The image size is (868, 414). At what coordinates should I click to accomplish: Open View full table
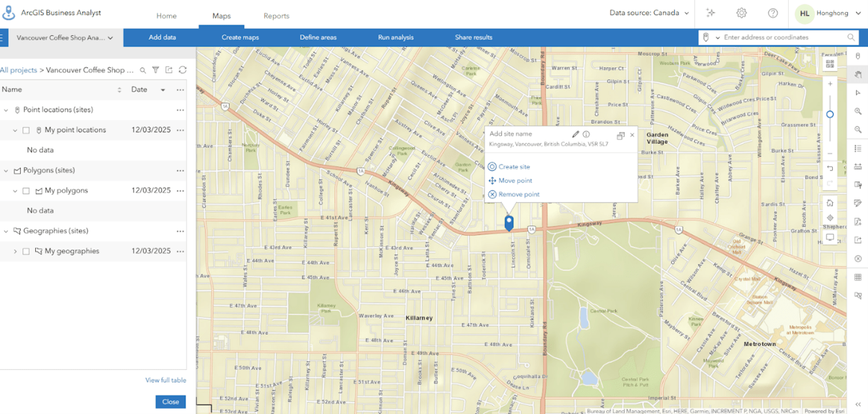click(x=165, y=380)
